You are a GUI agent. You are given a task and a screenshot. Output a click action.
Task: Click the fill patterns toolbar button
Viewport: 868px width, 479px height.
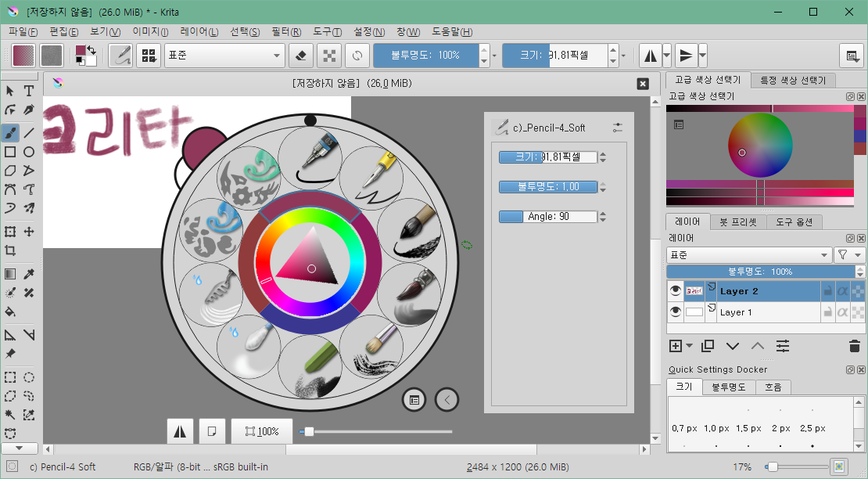[x=52, y=56]
